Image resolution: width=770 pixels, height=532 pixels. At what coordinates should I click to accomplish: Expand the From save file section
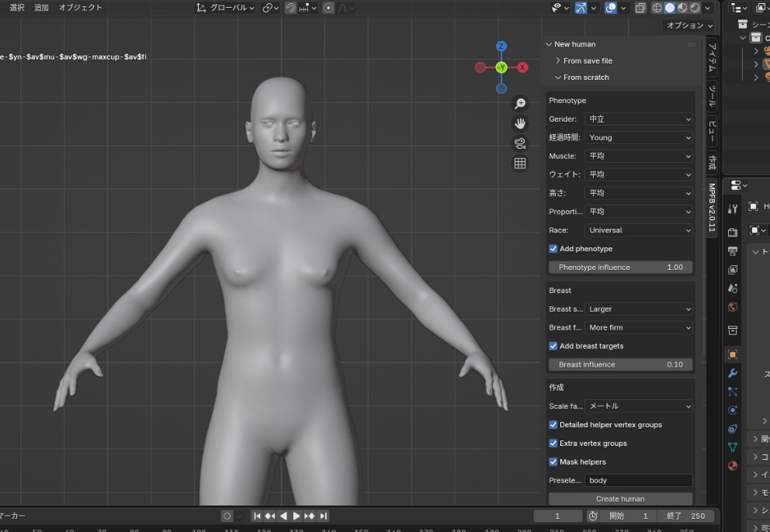coord(587,60)
